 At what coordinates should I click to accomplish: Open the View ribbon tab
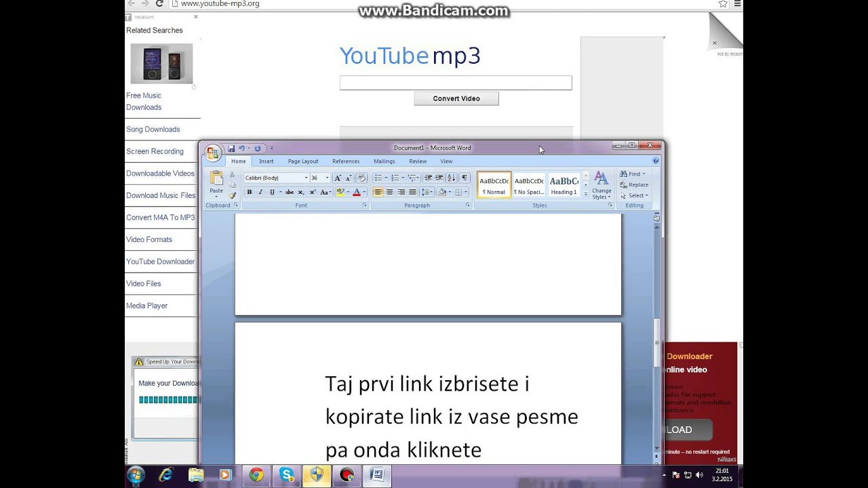(x=446, y=161)
